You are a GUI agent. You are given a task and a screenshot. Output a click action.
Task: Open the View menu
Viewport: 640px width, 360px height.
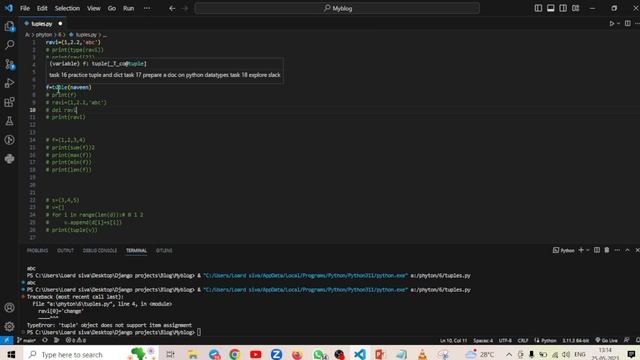[x=93, y=8]
